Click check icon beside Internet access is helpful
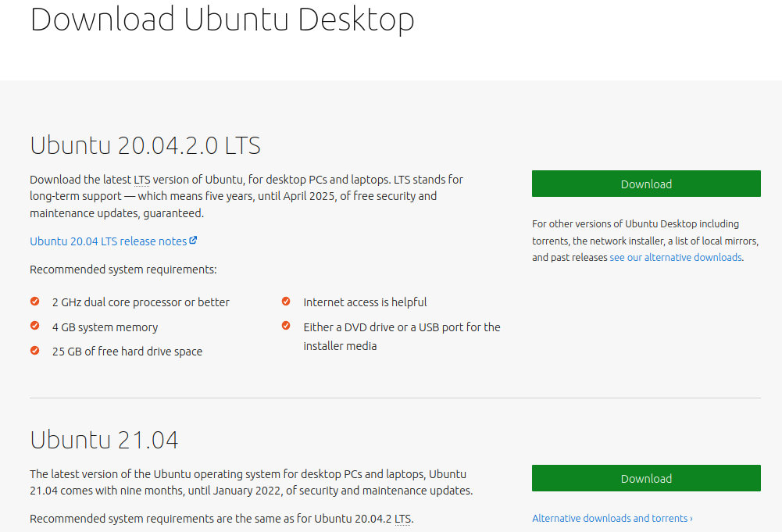Screen dimensions: 782x532 point(286,301)
